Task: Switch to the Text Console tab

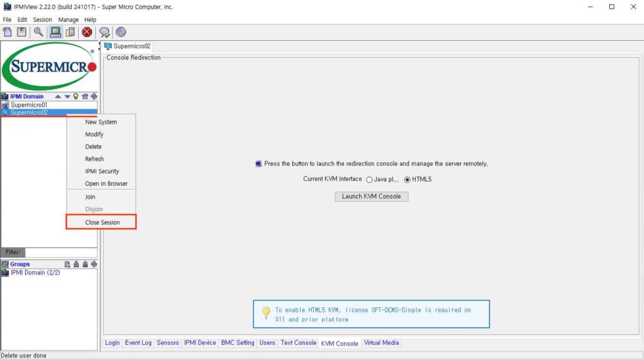Action: [x=299, y=343]
